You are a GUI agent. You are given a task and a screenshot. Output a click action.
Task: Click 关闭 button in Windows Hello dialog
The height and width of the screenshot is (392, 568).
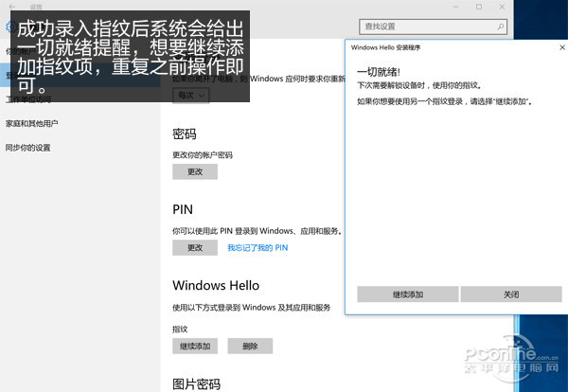(511, 294)
